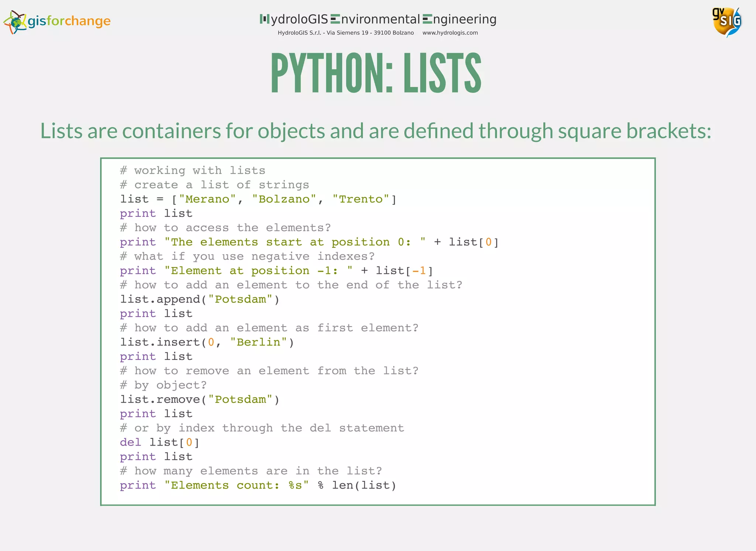Click the '# by object?' comment line
The image size is (756, 551).
(x=163, y=385)
